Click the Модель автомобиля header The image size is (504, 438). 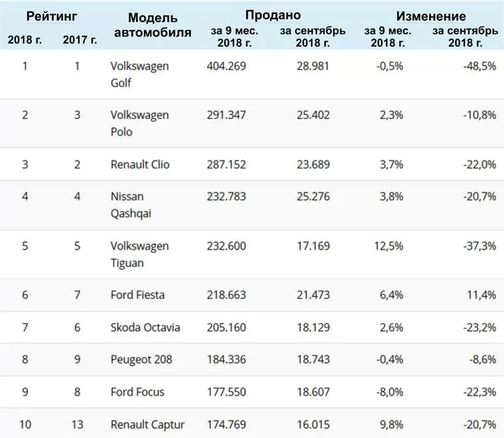coord(153,25)
